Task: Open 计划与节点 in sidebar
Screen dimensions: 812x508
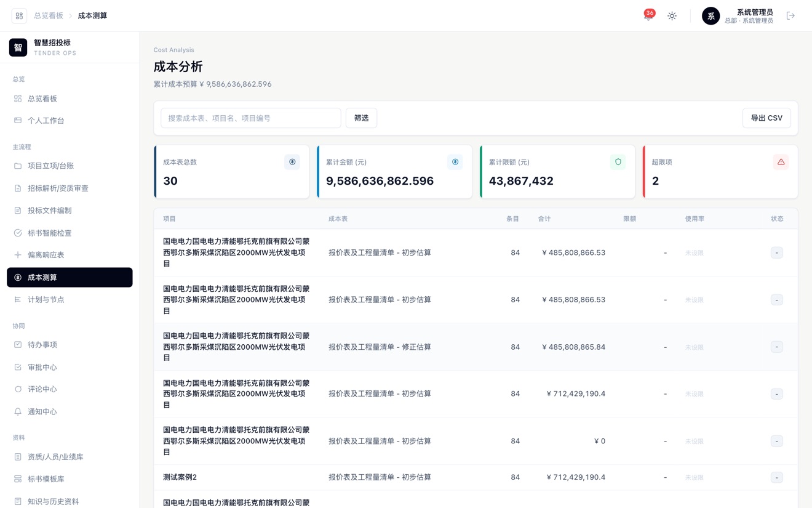Action: tap(70, 300)
